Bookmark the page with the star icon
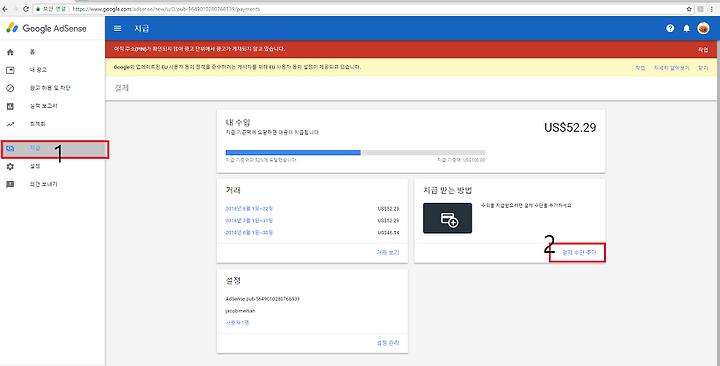Image resolution: width=720 pixels, height=366 pixels. coord(689,9)
